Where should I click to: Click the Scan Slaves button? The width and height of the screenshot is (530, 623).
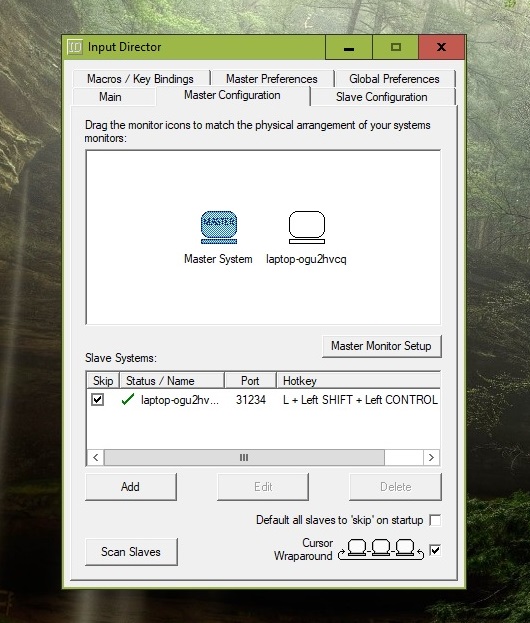[x=131, y=551]
